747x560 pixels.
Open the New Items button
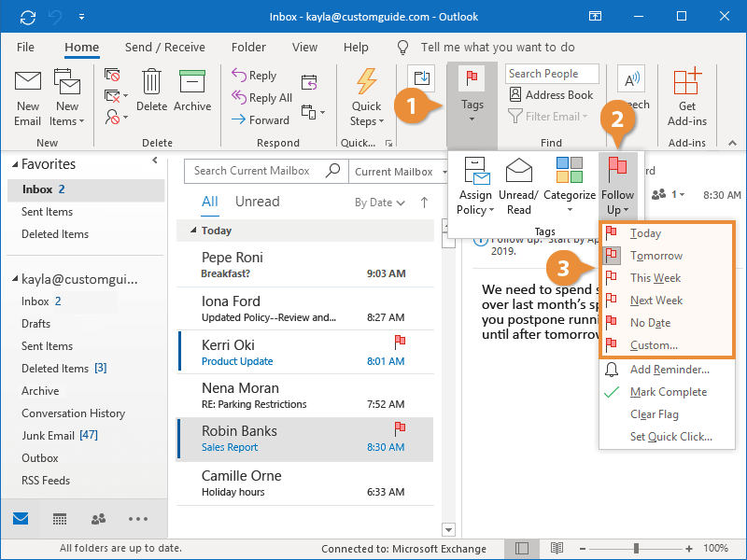[66, 98]
